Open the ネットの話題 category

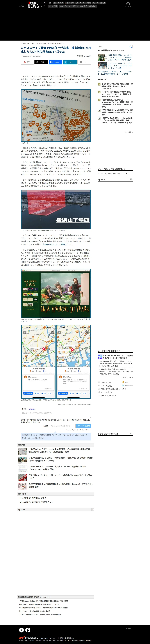click(87, 3)
